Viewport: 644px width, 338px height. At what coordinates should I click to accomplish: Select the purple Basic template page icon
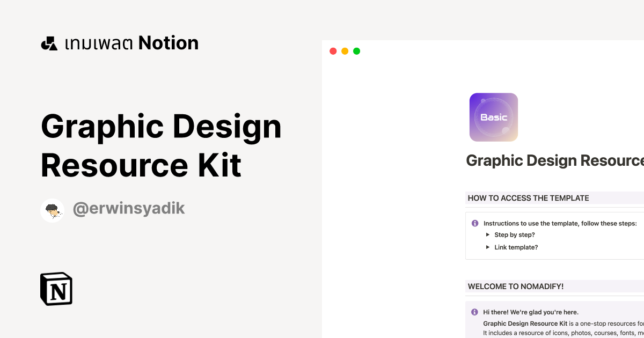pyautogui.click(x=493, y=116)
